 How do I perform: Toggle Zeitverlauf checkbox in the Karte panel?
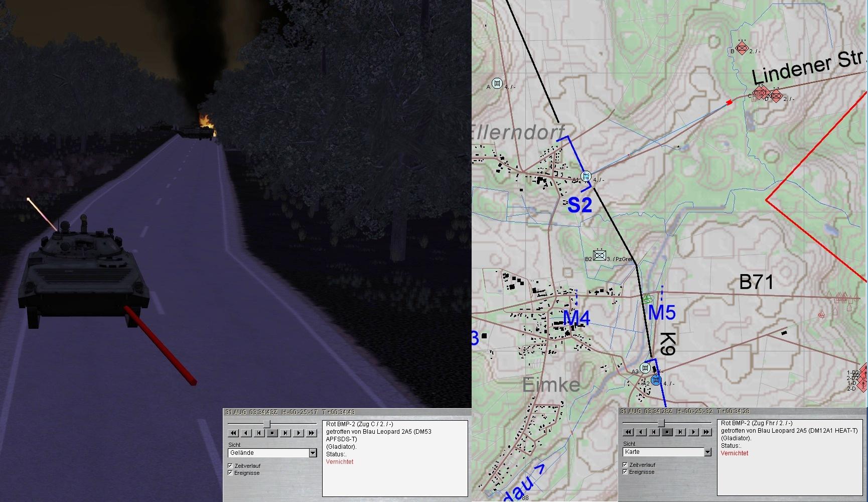tap(625, 465)
